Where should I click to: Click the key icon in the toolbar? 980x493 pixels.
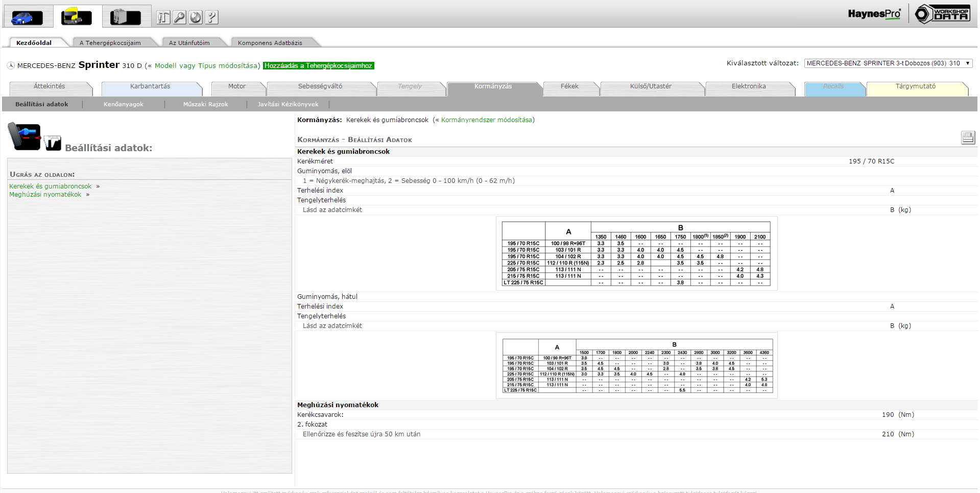[x=179, y=17]
